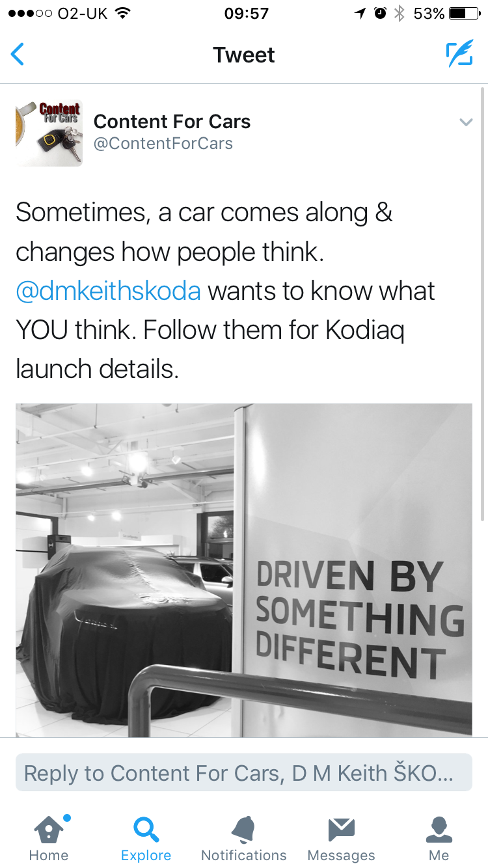Compose a new tweet with quill icon
This screenshot has height=868, width=488.
point(459,55)
